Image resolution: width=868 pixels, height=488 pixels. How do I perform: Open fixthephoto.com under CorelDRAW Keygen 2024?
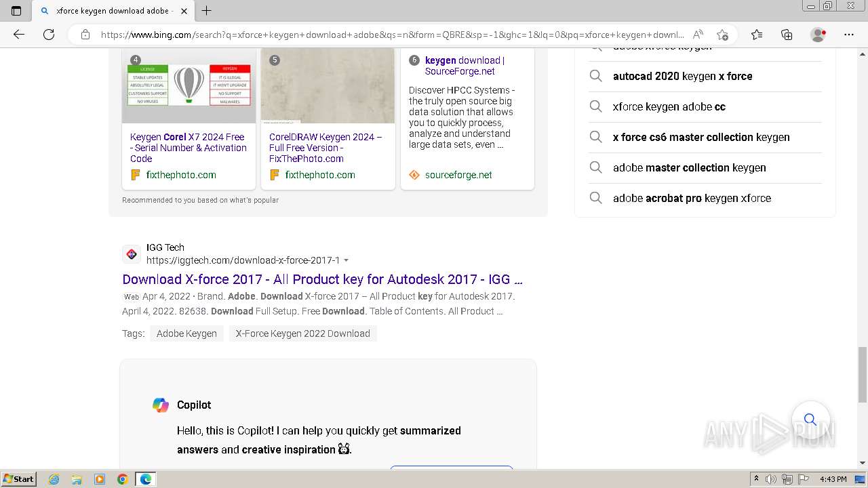[320, 175]
